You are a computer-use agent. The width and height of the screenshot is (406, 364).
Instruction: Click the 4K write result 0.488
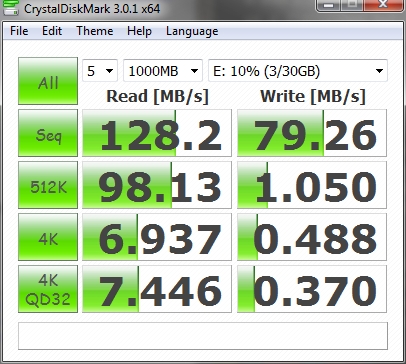(312, 237)
